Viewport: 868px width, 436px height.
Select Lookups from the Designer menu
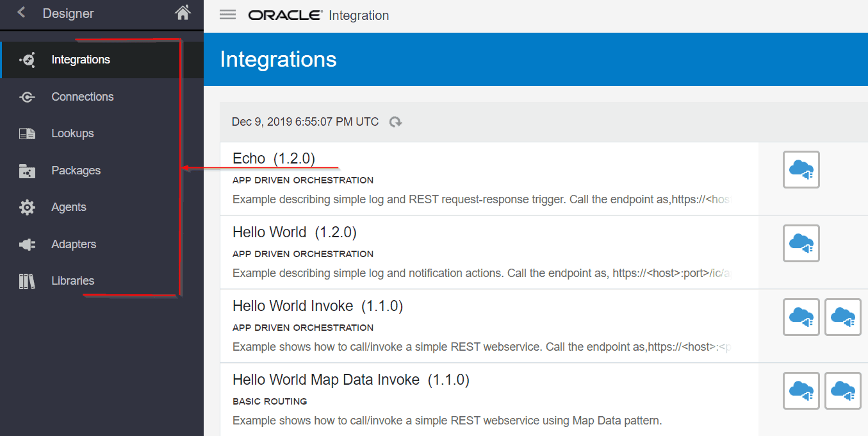coord(72,133)
